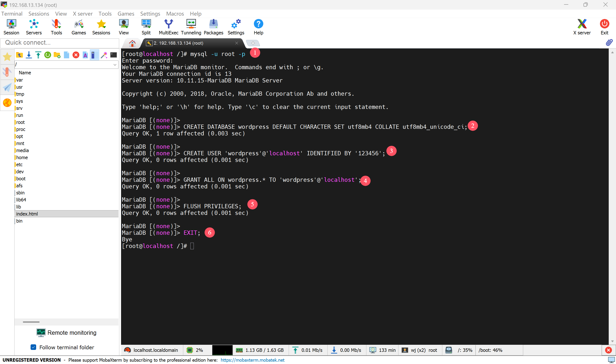Image resolution: width=616 pixels, height=364 pixels.
Task: Create a new folder in SFTP browser
Action: pyautogui.click(x=57, y=55)
